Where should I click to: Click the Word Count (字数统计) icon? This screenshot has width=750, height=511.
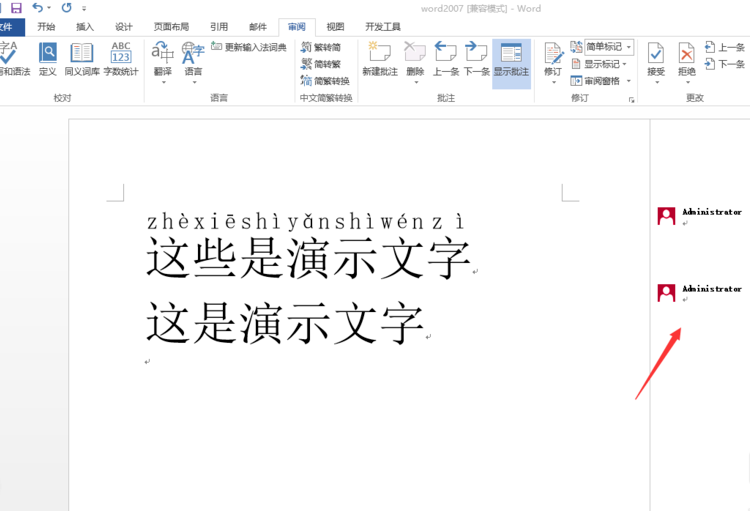121,52
